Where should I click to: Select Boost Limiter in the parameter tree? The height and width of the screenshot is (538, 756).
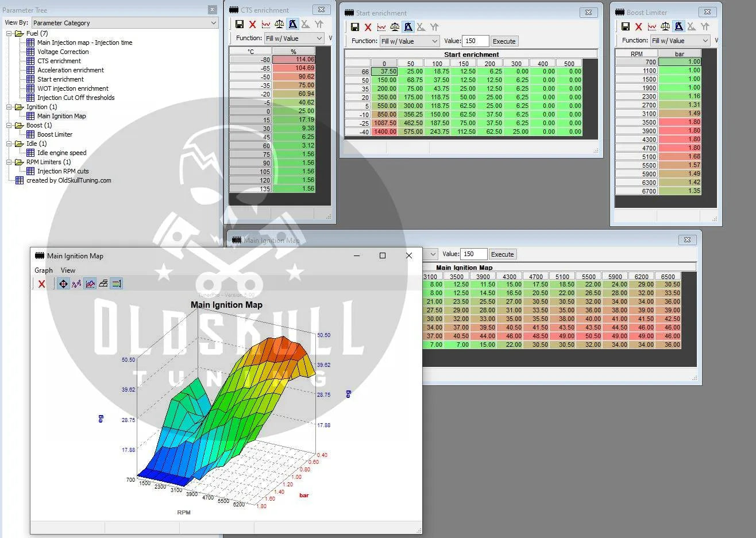click(x=55, y=134)
